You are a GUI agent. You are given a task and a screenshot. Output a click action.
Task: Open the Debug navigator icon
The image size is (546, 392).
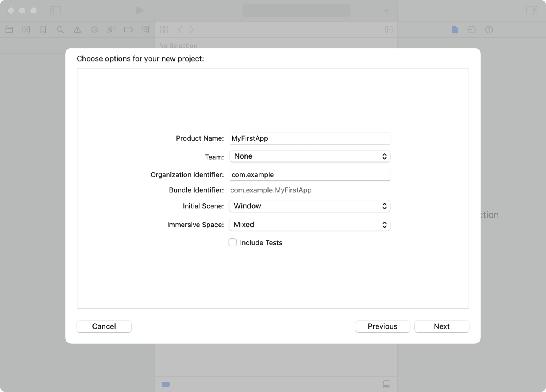111,30
